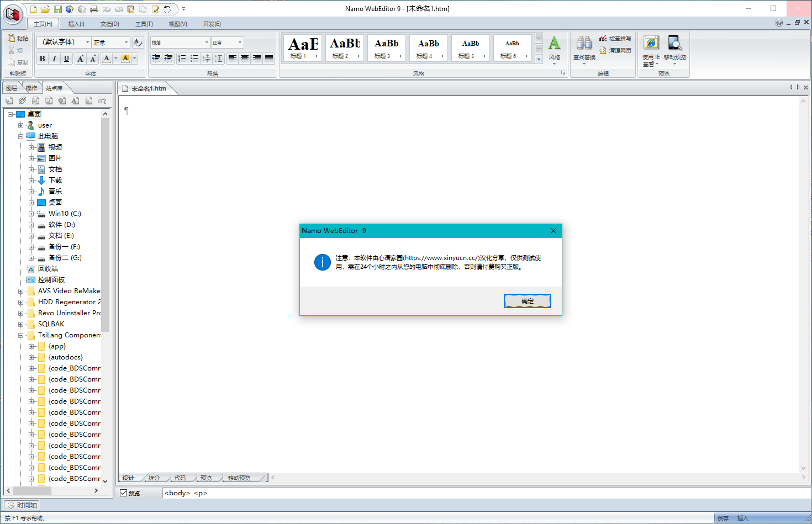Screen dimensions: 812x524
Task: Collapse the TsiLang Components folder node
Action: click(20, 335)
